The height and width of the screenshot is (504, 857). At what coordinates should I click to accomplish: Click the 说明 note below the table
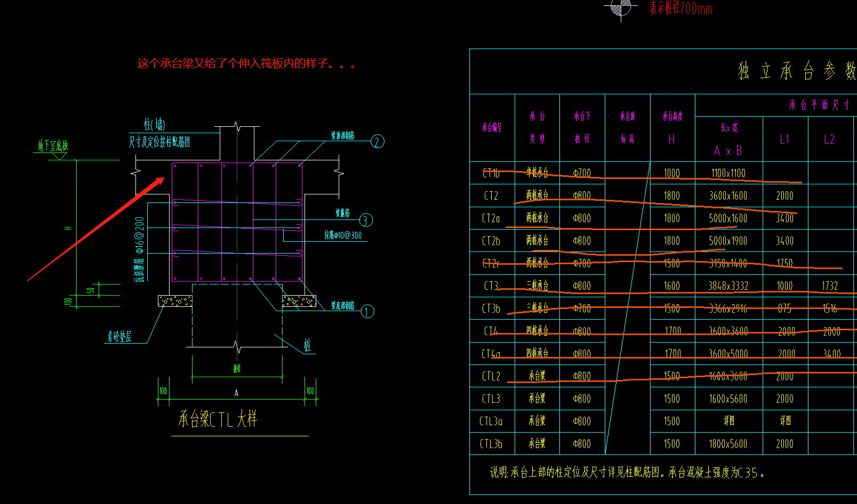click(x=627, y=472)
